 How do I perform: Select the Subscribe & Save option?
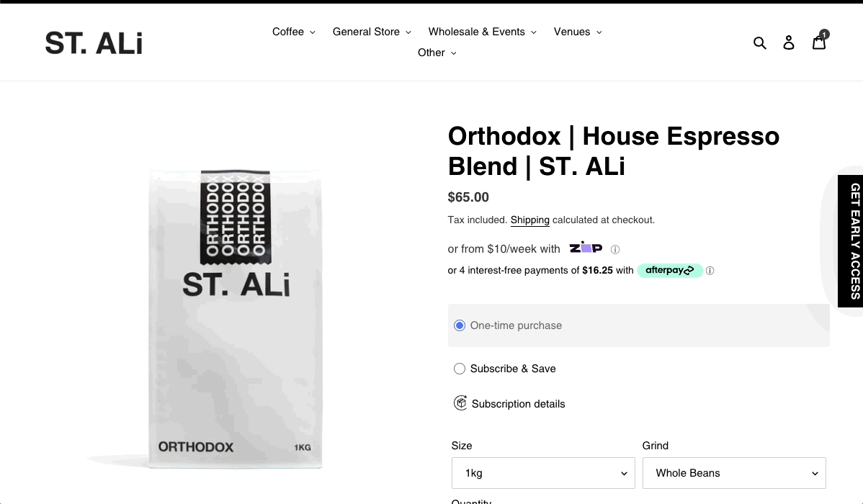click(460, 369)
